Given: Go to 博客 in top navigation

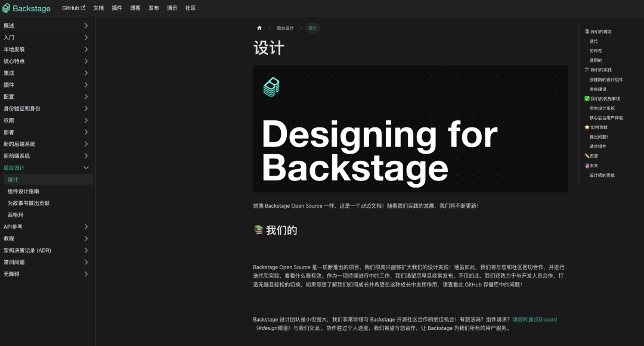Looking at the screenshot, I should [x=135, y=8].
